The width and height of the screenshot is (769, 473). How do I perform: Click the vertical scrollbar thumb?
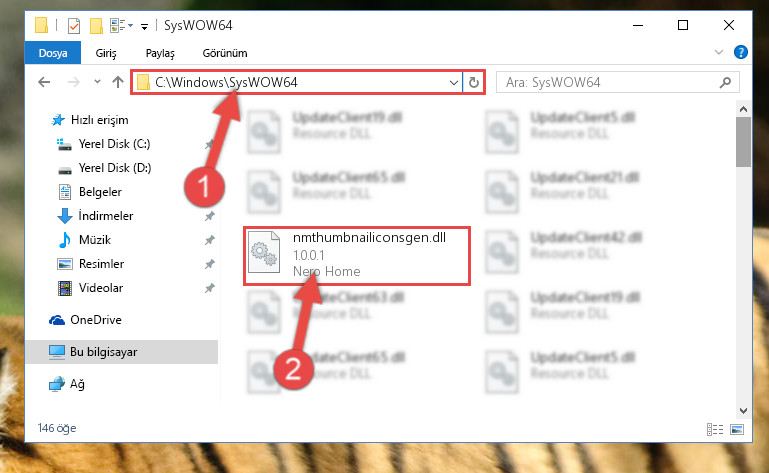[x=743, y=142]
